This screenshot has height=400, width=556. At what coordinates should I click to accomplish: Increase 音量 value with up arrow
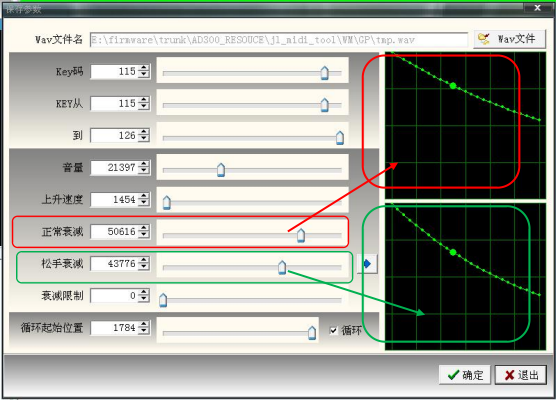click(143, 164)
